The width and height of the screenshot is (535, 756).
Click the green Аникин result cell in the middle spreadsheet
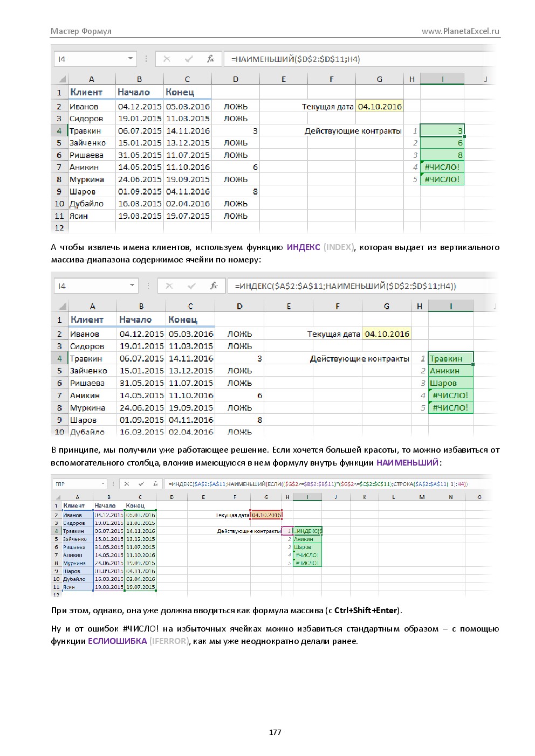451,371
